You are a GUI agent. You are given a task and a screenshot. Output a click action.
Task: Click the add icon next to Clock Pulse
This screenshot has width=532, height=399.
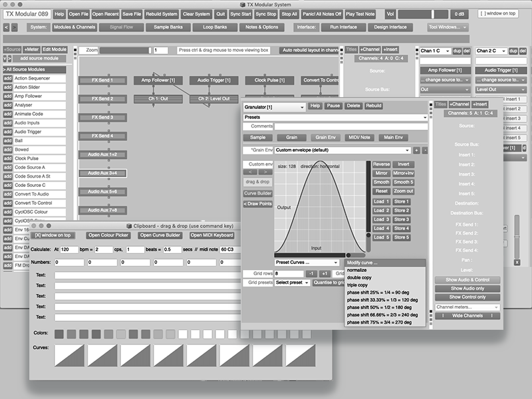(x=7, y=158)
